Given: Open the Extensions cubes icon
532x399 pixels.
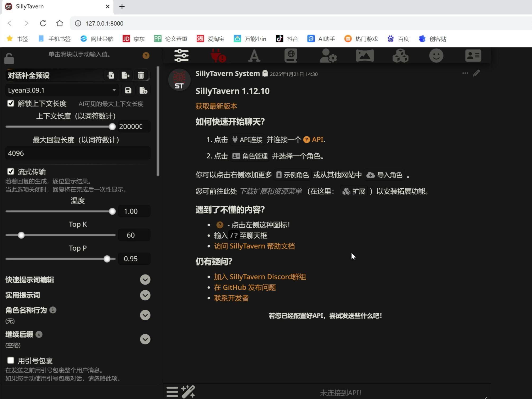Looking at the screenshot, I should [400, 56].
